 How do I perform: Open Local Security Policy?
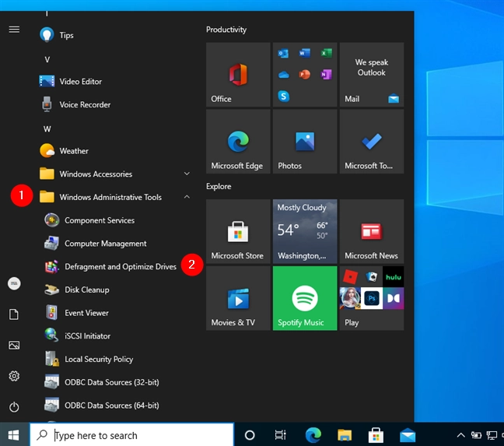[x=114, y=359]
